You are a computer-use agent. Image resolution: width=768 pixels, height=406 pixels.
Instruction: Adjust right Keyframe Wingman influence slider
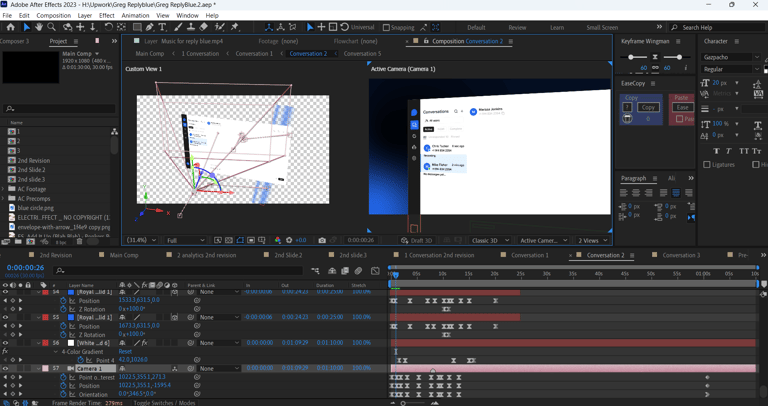point(679,57)
